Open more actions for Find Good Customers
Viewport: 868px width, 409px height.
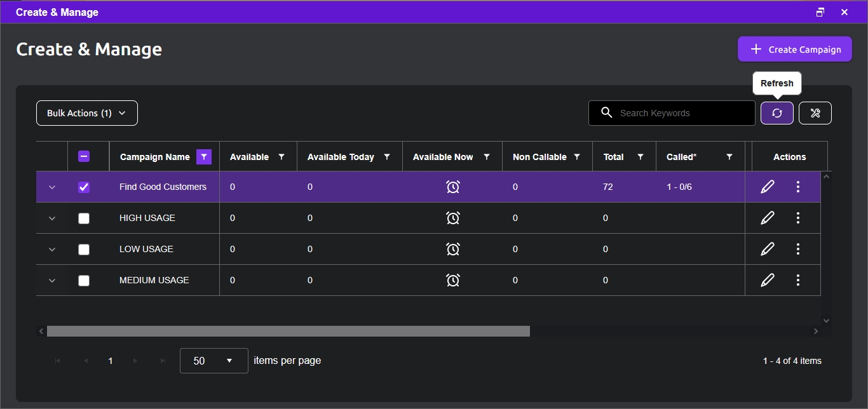tap(798, 187)
